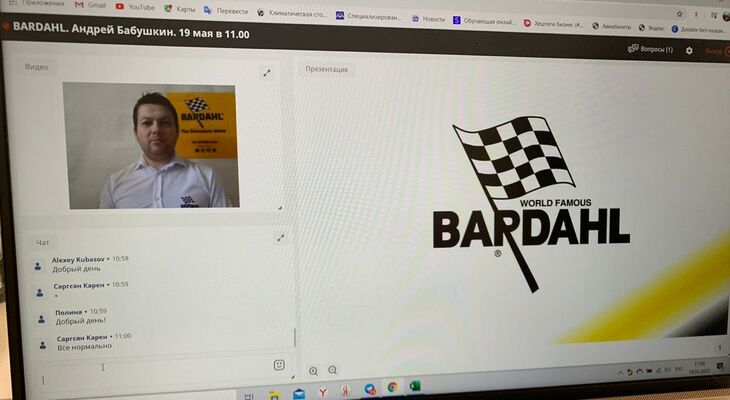Open the Специализирован... bookmark
Viewport: 730px width, 400px height.
tap(369, 16)
